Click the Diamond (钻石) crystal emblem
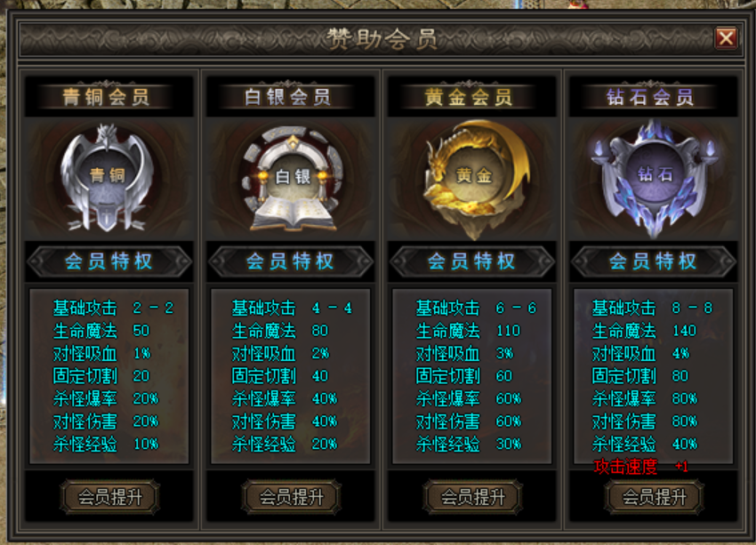This screenshot has height=545, width=756. pos(654,179)
